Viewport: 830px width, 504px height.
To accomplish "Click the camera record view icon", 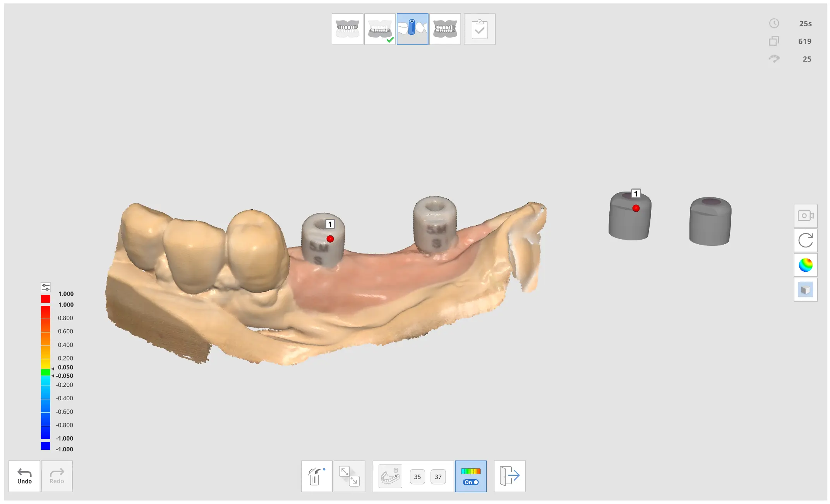I will [x=806, y=216].
